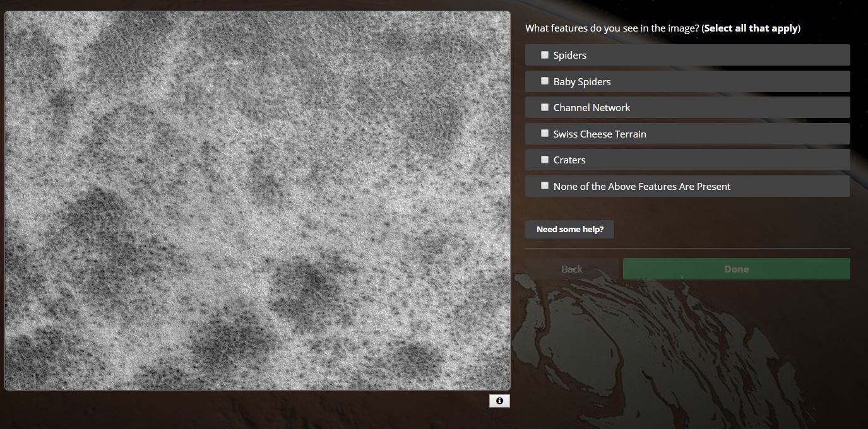Click 'None of the Above Features Are Present' text

click(642, 187)
